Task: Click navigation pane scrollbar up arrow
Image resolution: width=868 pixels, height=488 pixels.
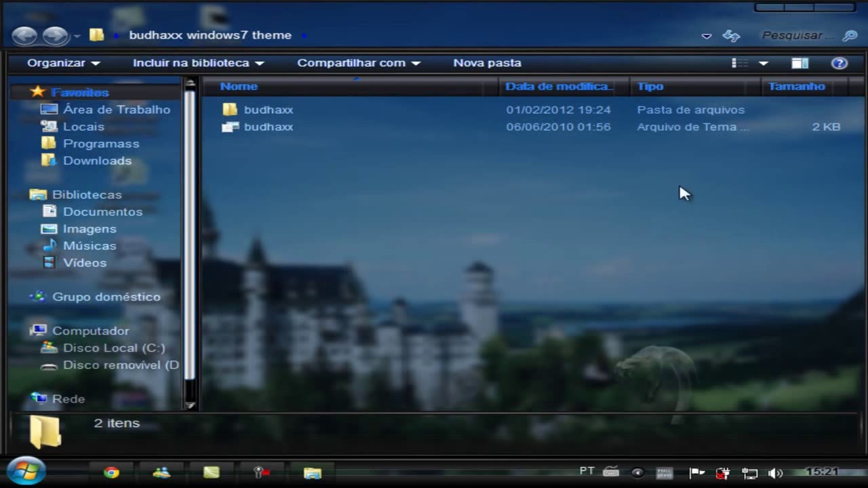Action: (190, 83)
